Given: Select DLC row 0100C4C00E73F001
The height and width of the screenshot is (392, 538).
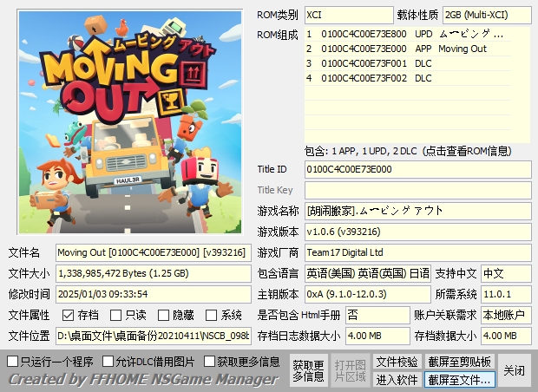Looking at the screenshot, I should coord(408,63).
